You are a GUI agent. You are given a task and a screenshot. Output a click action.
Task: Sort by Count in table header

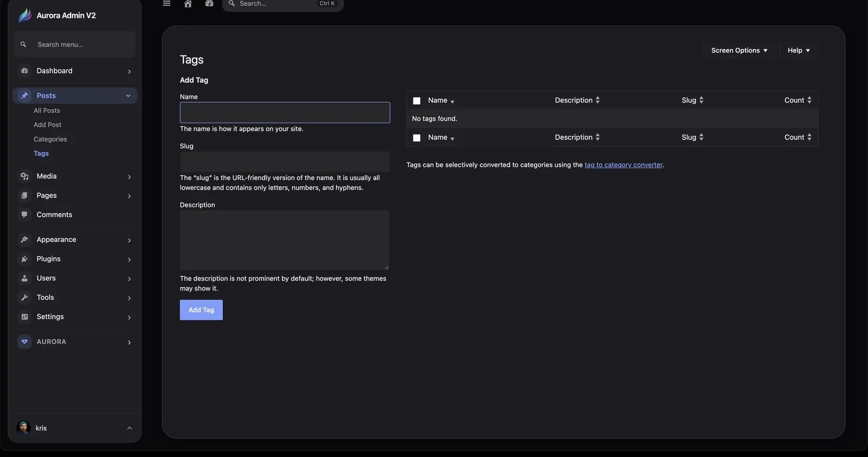[x=798, y=100]
